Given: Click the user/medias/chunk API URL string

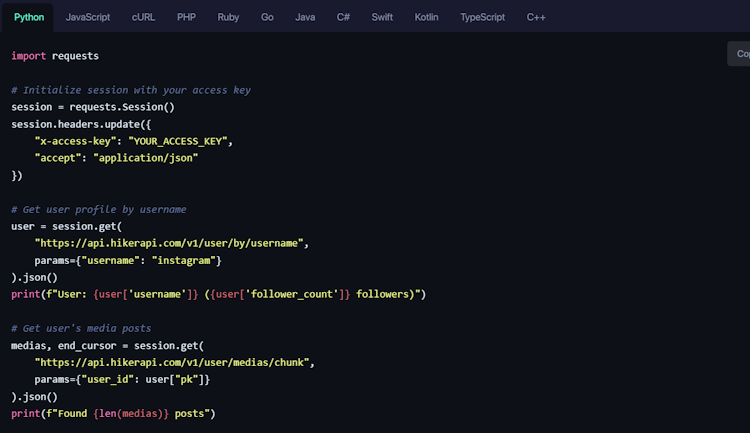Looking at the screenshot, I should click(x=174, y=362).
